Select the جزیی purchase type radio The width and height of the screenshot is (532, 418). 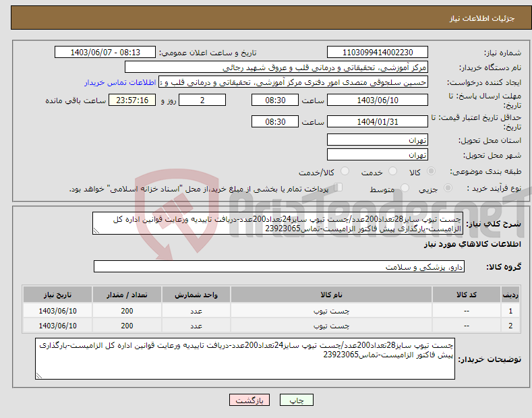pyautogui.click(x=448, y=188)
